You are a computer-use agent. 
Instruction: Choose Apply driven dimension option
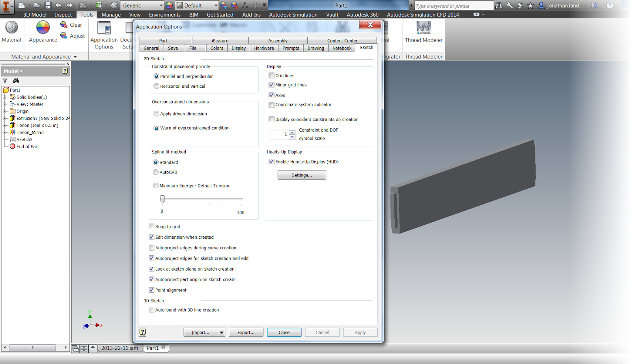(157, 114)
